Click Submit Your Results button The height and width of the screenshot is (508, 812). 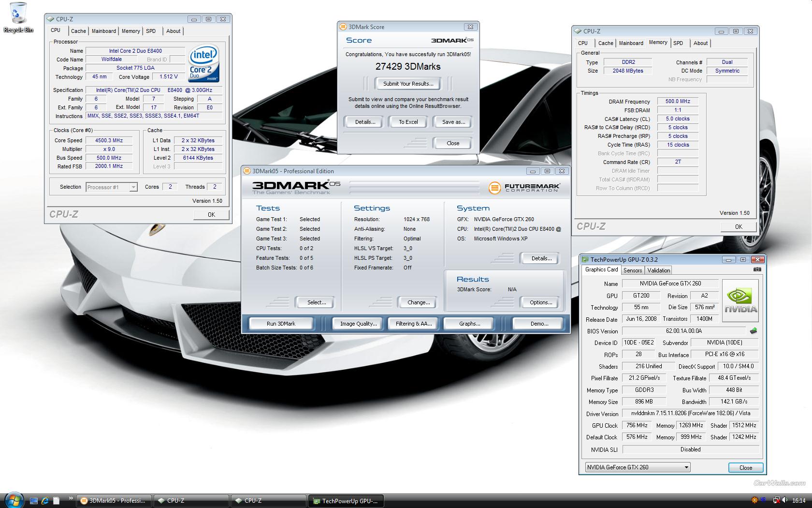(408, 84)
